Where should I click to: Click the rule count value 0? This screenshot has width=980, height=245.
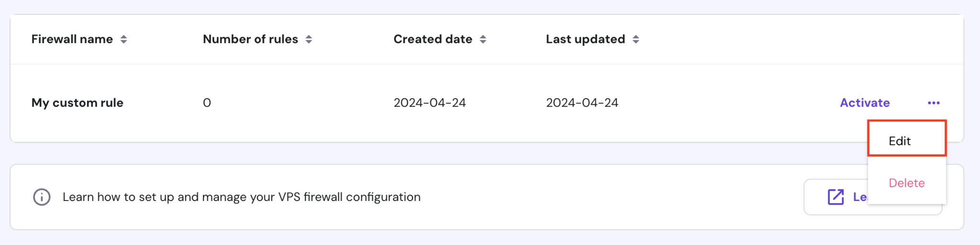click(207, 103)
